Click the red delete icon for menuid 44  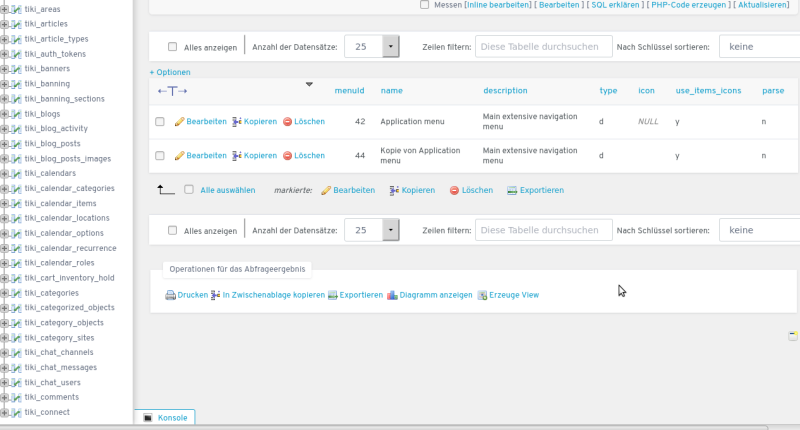point(287,156)
